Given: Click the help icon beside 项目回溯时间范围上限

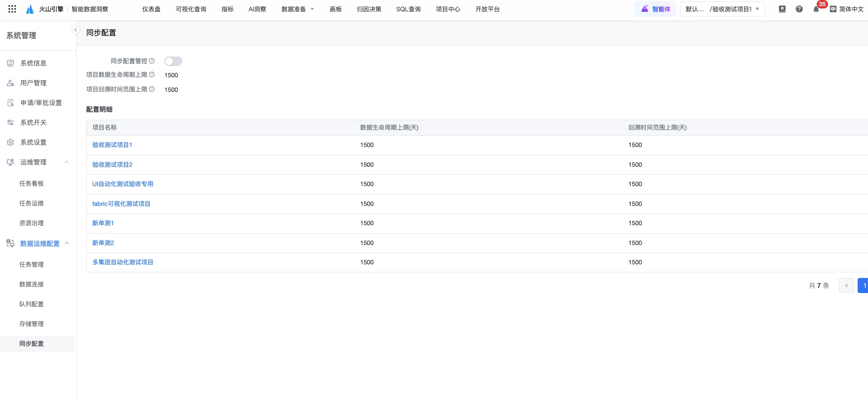Looking at the screenshot, I should click(152, 89).
